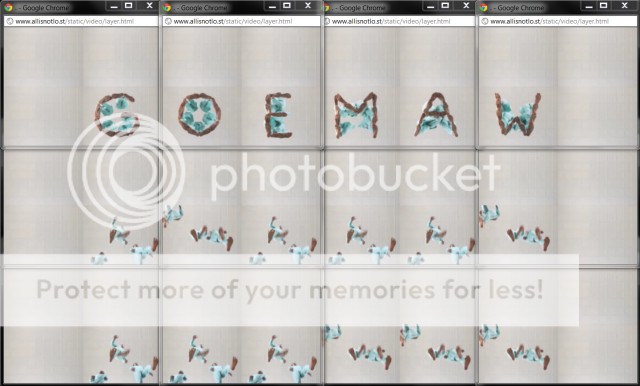640x386 pixels.
Task: Focus the address bar in the O and E window
Action: coord(241,21)
